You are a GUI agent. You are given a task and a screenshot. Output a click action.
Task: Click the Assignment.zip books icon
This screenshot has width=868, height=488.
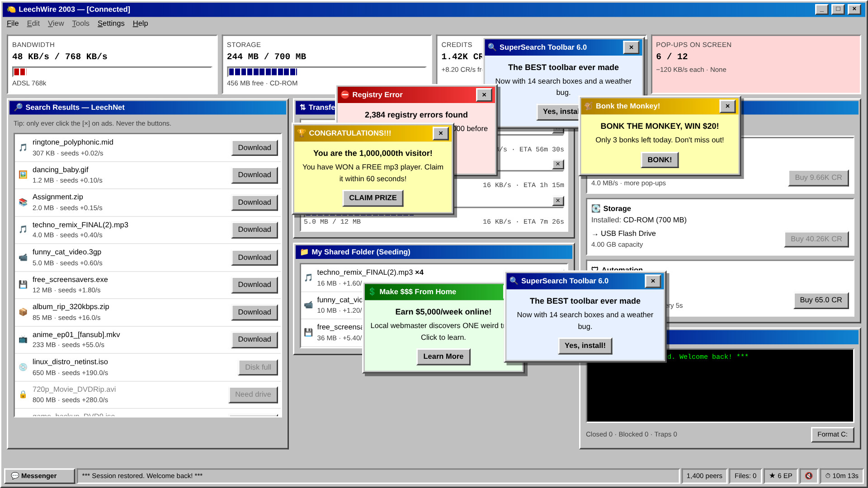pyautogui.click(x=23, y=202)
